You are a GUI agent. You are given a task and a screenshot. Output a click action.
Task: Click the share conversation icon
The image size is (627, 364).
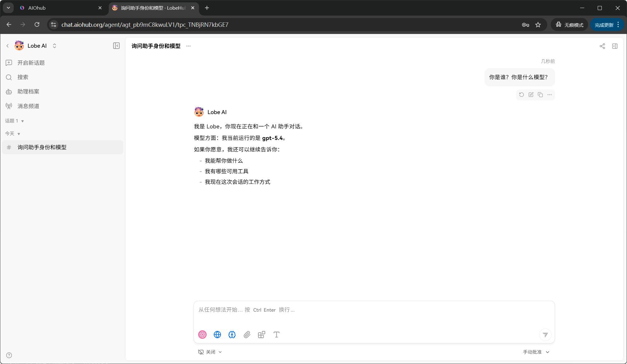[x=602, y=46]
